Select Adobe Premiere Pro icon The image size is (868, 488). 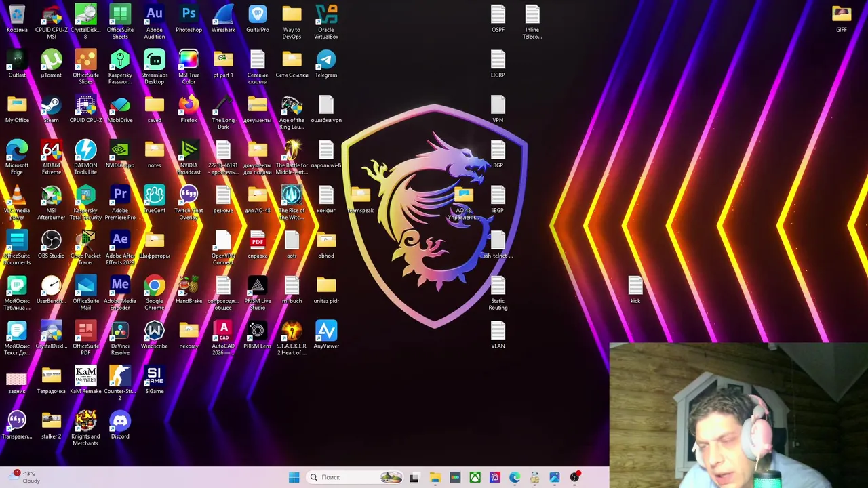[120, 202]
